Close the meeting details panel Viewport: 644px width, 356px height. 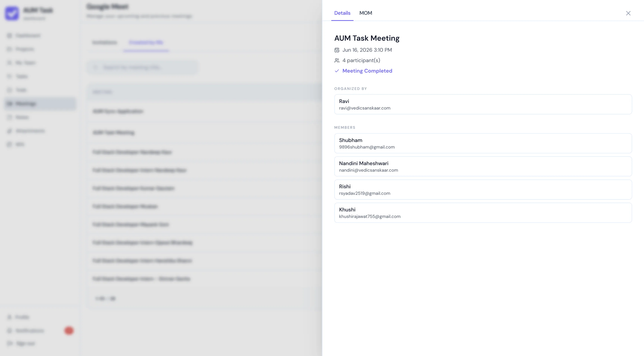(628, 13)
